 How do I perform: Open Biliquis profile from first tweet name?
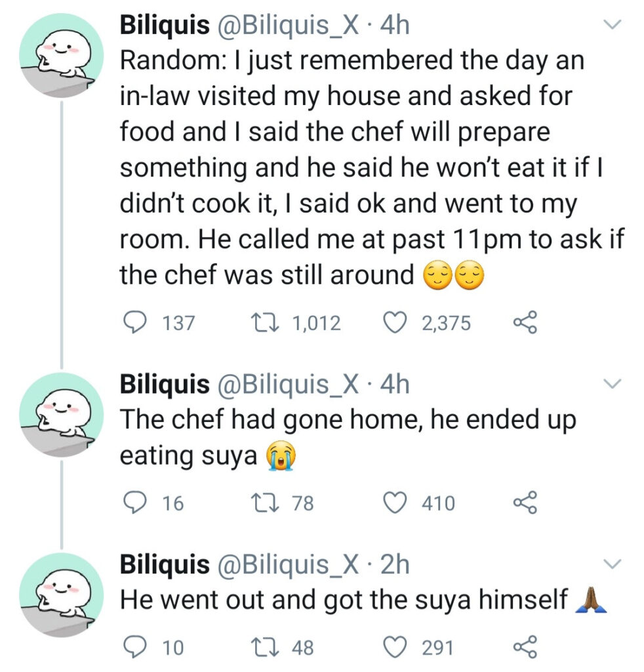pos(165,25)
